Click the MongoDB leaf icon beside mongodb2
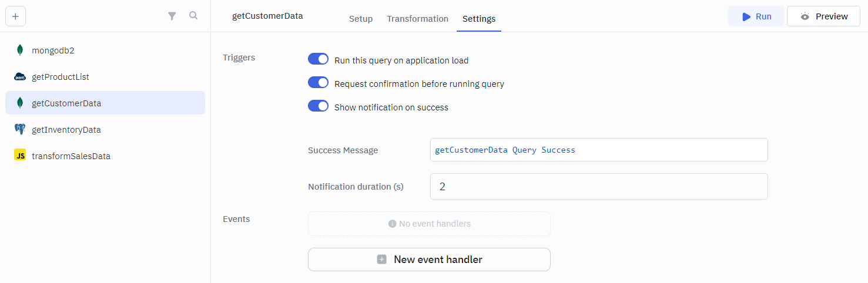Viewport: 868px width, 283px height. click(x=20, y=50)
